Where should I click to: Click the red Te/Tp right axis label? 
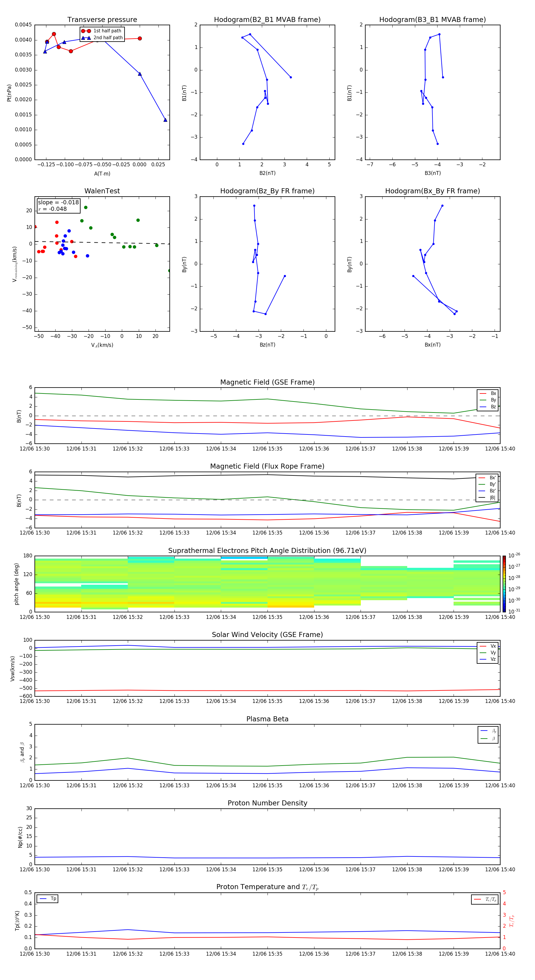pyautogui.click(x=512, y=921)
